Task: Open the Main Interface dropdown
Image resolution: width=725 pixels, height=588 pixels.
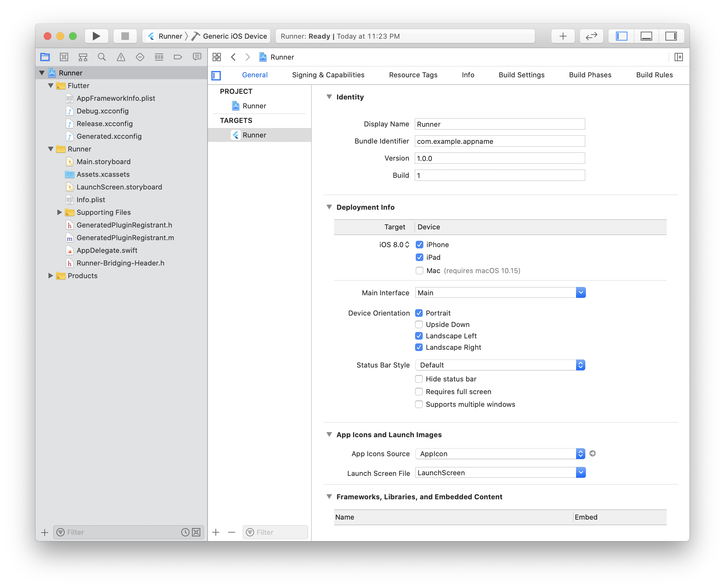Action: (581, 292)
